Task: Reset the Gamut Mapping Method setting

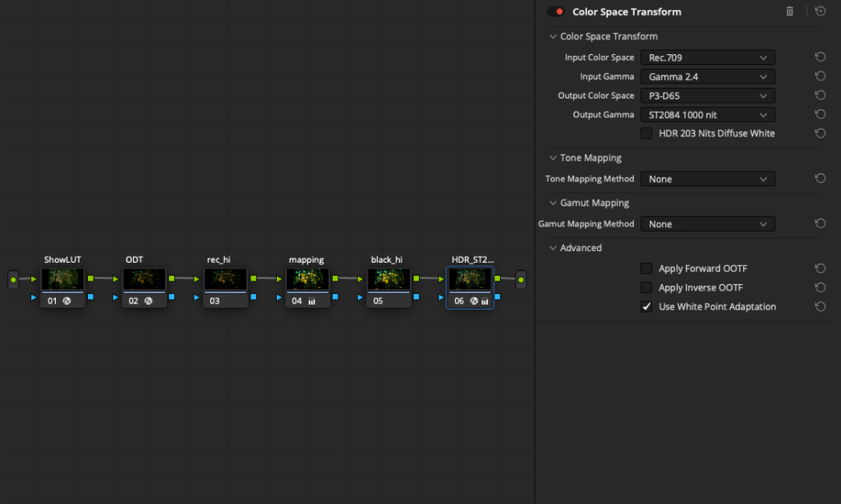Action: pos(820,223)
